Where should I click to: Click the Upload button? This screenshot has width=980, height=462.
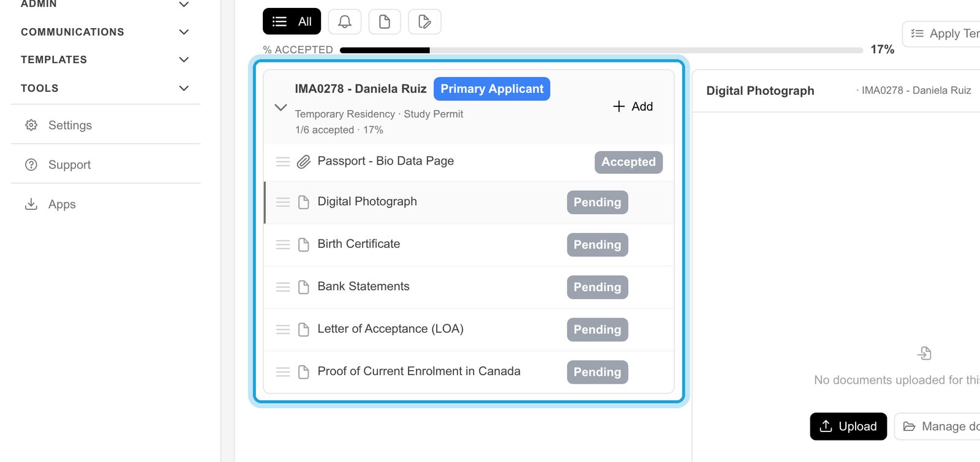click(848, 427)
